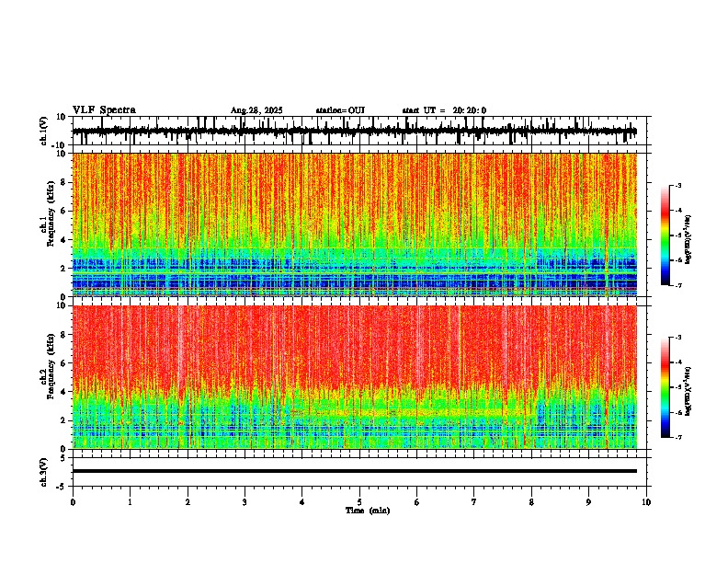The image size is (728, 563).
Task: Click the time axis tick label '5'
Action: click(x=359, y=502)
